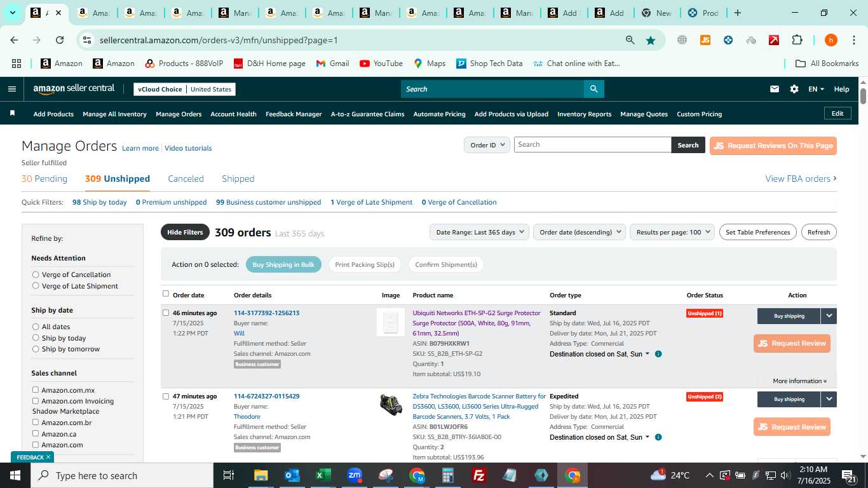Open Manage All Inventory in the menu bar
Viewport: 868px width, 488px height.
(x=114, y=114)
